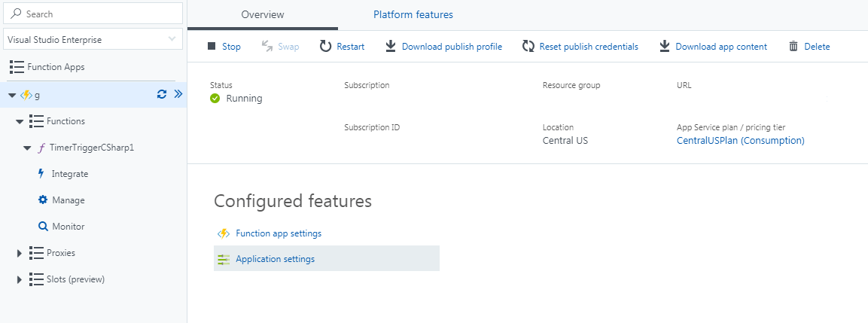Click the Download publish profile icon

391,47
